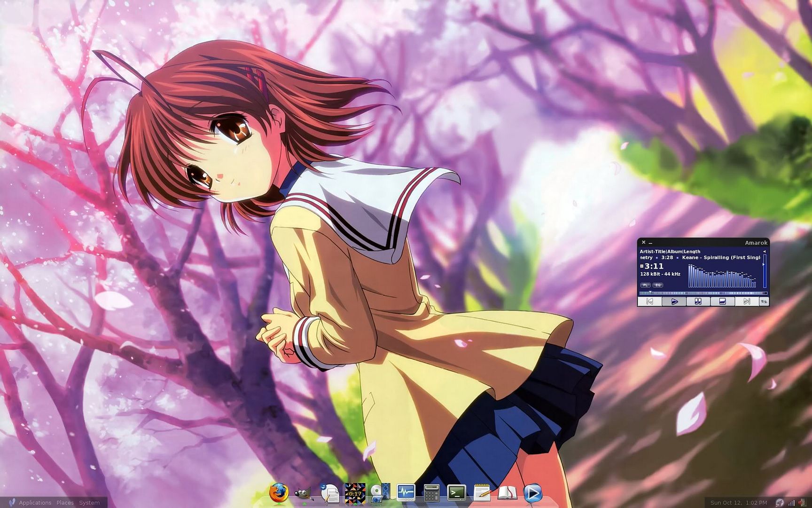Open the CD and film media icon
The height and width of the screenshot is (508, 812).
tap(380, 493)
